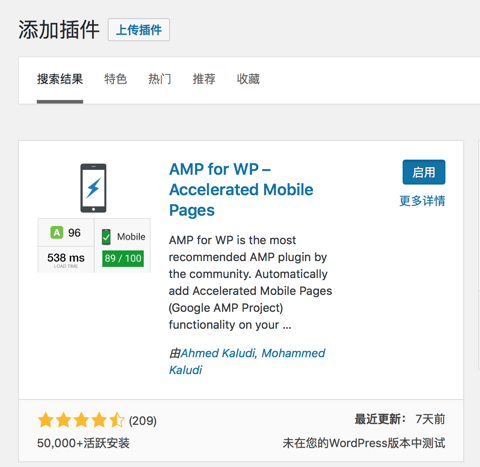Select the 推荐 recommended tab

click(204, 79)
